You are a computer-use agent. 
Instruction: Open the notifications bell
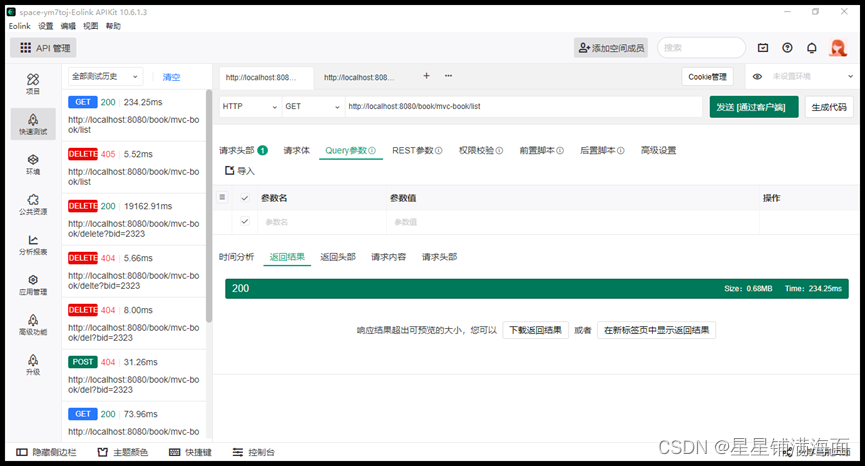click(x=811, y=48)
